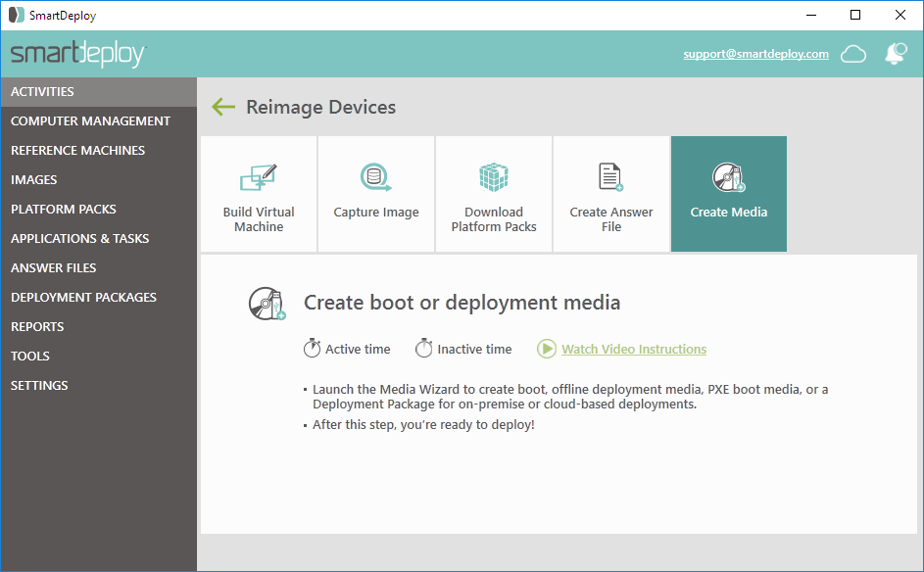This screenshot has height=572, width=924.
Task: Click 'Launch the Media Wizard' bullet text
Action: point(570,397)
